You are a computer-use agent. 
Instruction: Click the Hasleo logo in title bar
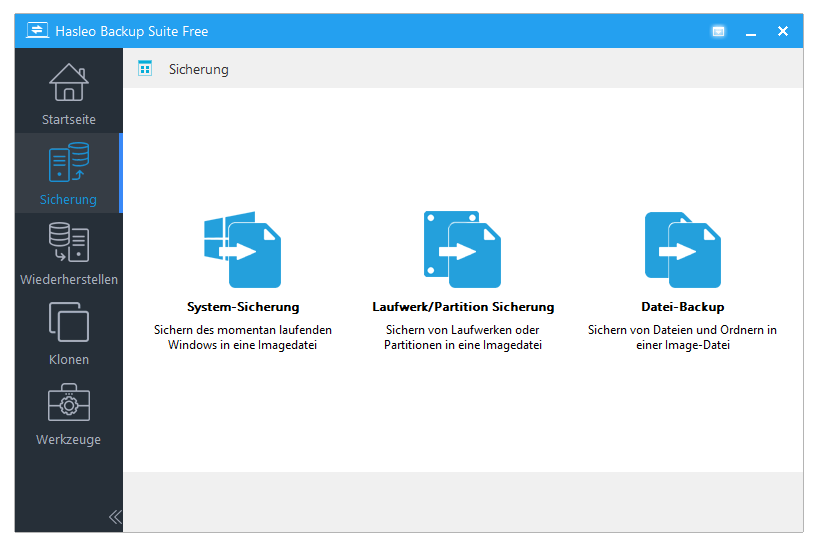point(37,30)
